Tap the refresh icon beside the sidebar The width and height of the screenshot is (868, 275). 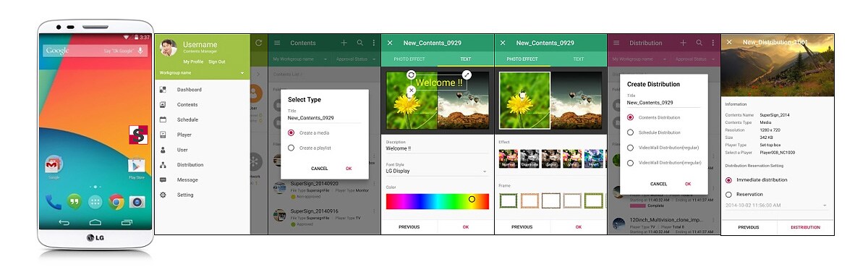(259, 43)
